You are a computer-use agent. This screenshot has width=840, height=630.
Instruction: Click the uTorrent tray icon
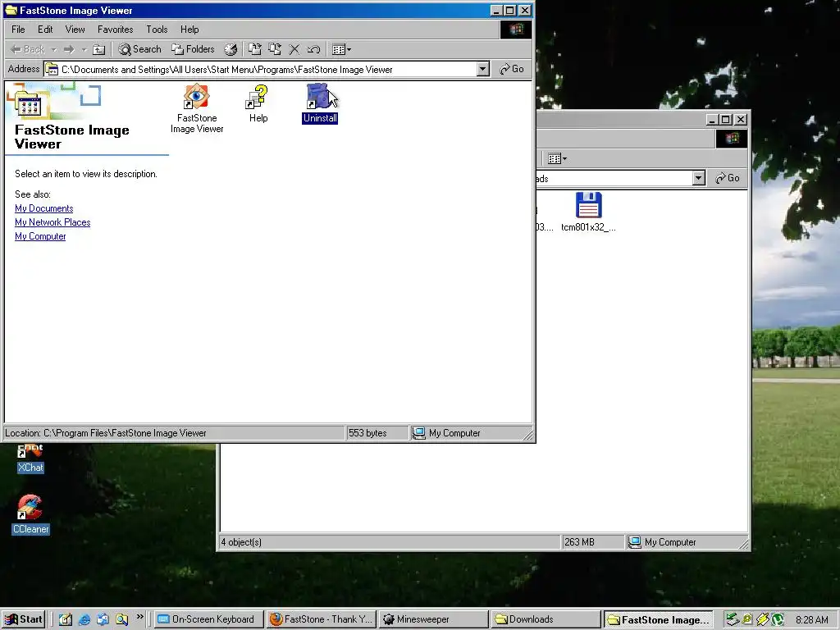(x=778, y=620)
